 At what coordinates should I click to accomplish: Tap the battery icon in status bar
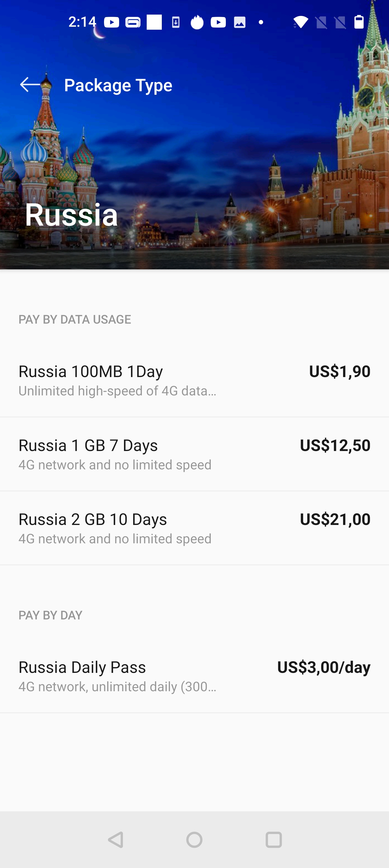(359, 22)
